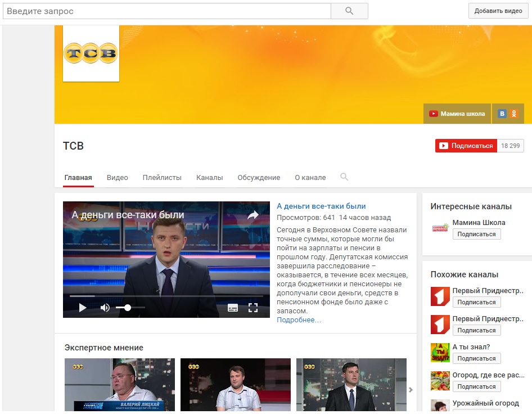Open the third Экспертное мнение video thumbnail
This screenshot has width=532, height=414.
coord(351,385)
